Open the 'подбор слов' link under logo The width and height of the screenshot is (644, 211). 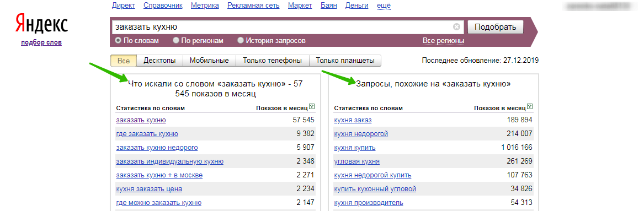(41, 42)
